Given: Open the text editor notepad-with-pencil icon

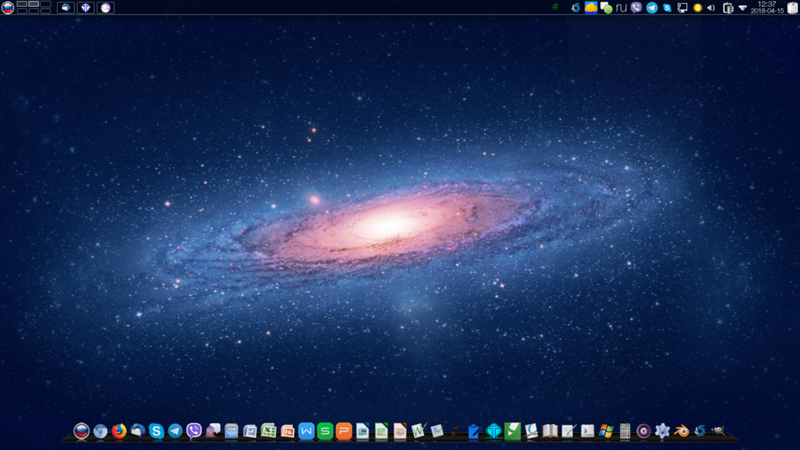Looking at the screenshot, I should [x=568, y=431].
